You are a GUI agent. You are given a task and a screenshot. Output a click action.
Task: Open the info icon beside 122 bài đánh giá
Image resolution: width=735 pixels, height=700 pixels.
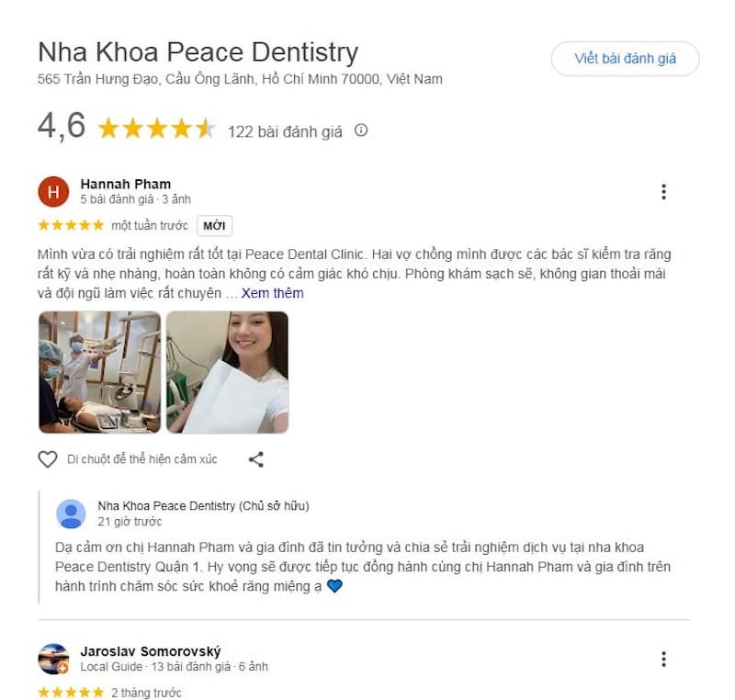360,130
